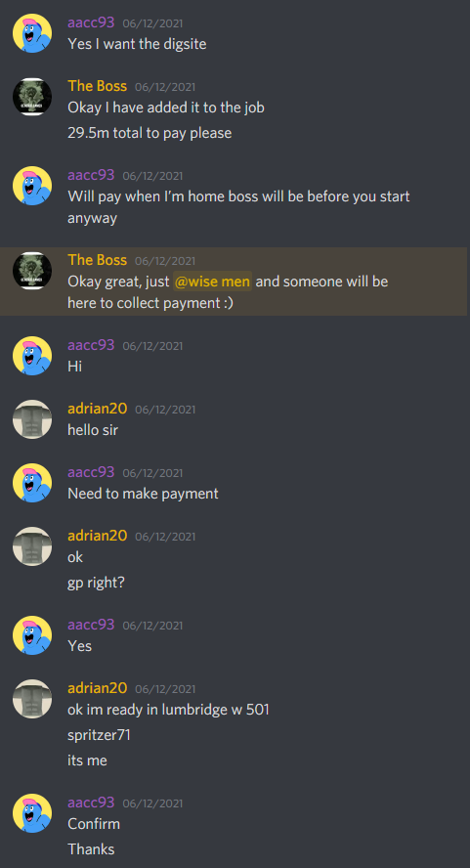Image resolution: width=470 pixels, height=868 pixels.
Task: Select adrian20's avatar beside "ok im ready in lumbridge"
Action: [x=32, y=699]
